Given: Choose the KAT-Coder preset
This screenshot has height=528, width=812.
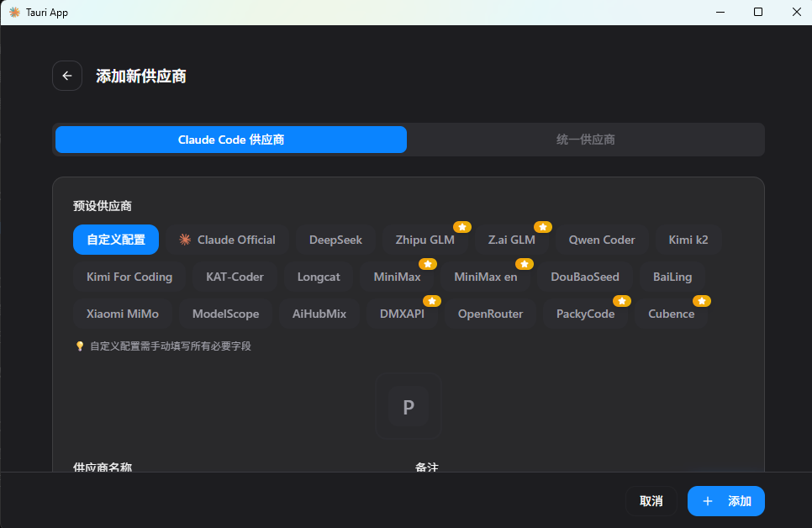Looking at the screenshot, I should click(x=235, y=277).
